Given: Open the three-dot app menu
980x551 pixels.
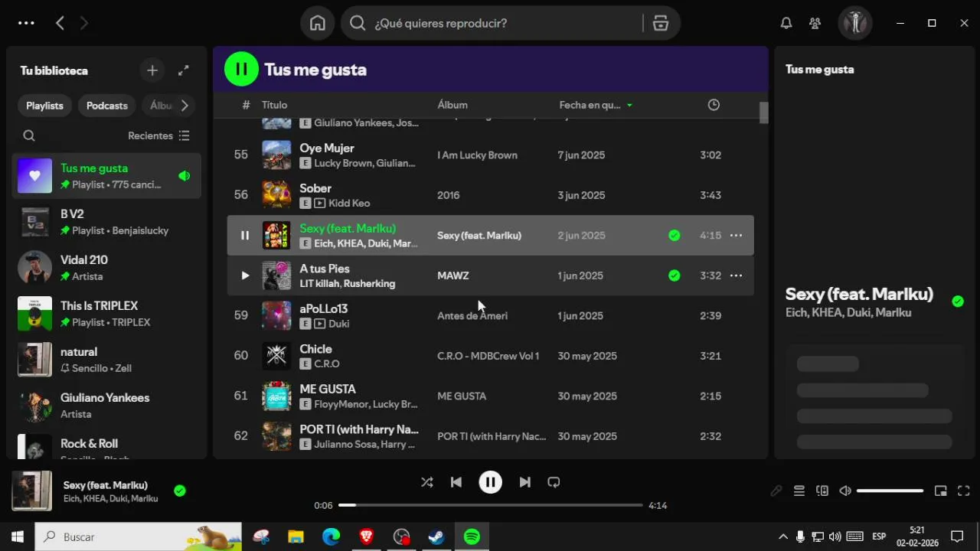Looking at the screenshot, I should pyautogui.click(x=26, y=23).
